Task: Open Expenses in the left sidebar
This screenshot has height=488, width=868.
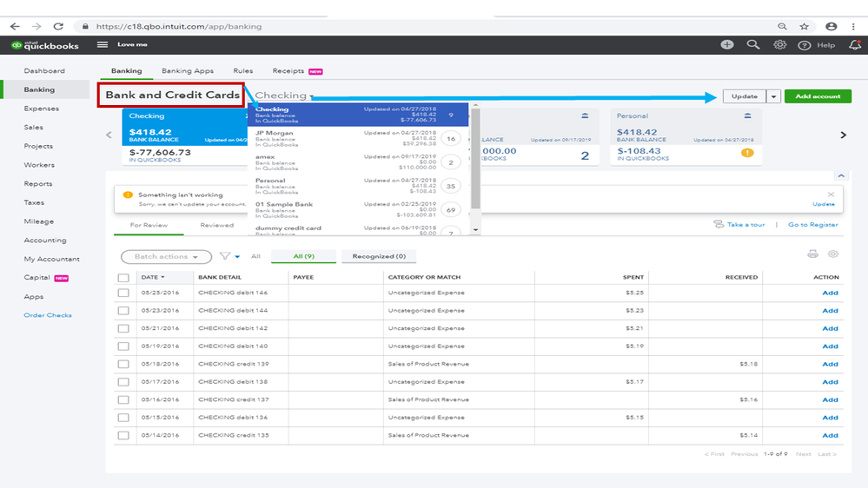Action: pyautogui.click(x=42, y=109)
